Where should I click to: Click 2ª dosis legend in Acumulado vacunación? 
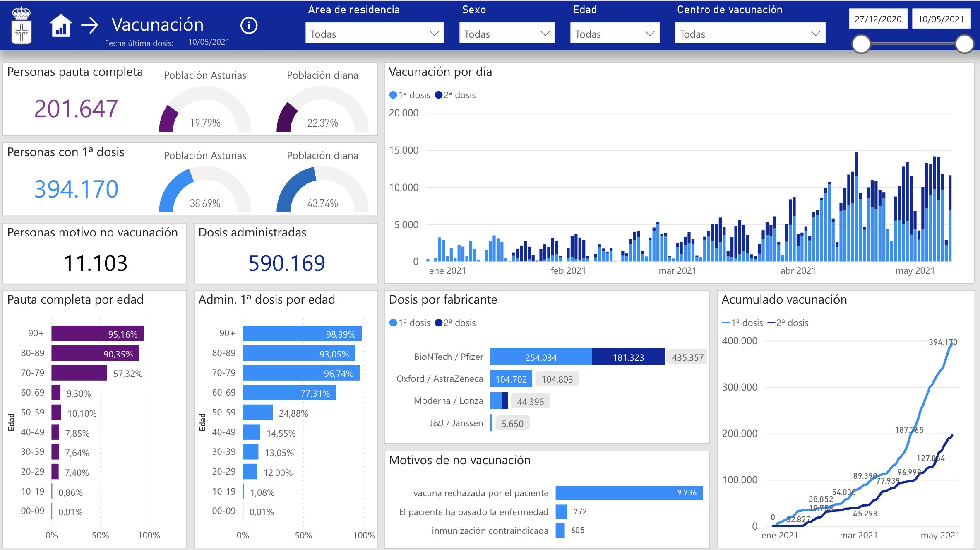(x=788, y=323)
